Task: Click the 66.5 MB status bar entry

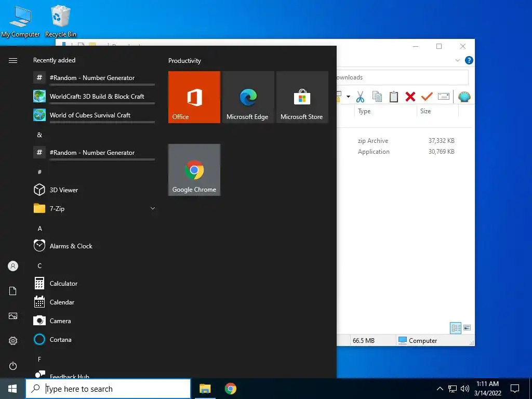Action: tap(363, 341)
